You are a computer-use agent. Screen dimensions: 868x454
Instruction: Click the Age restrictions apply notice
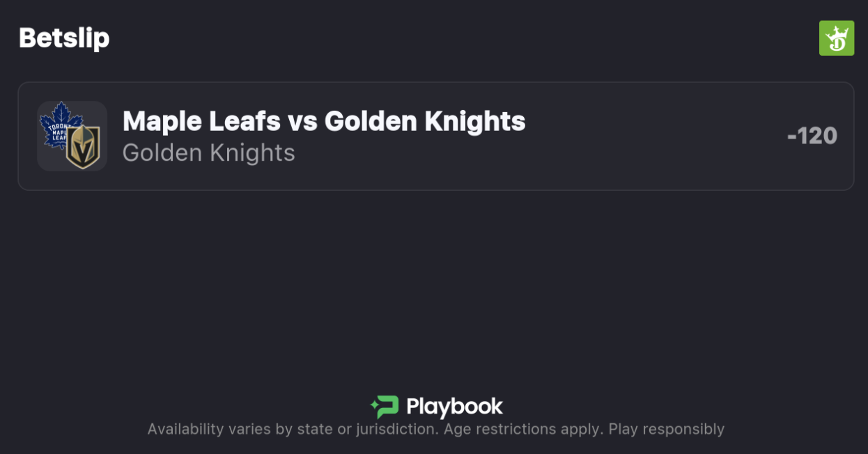click(523, 429)
